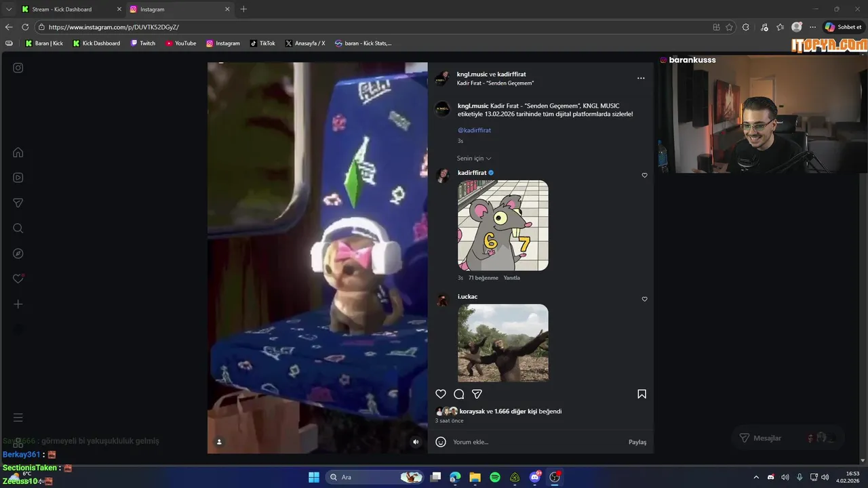Open TikTok bookmark
Image resolution: width=868 pixels, height=488 pixels.
(x=262, y=43)
